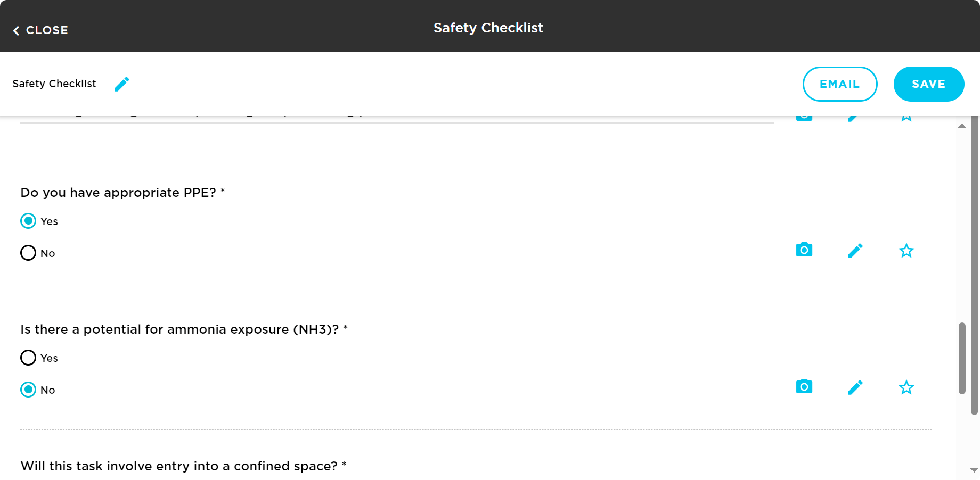The image size is (980, 480).
Task: Click the pencil edit icon for the PPE question
Action: click(855, 250)
